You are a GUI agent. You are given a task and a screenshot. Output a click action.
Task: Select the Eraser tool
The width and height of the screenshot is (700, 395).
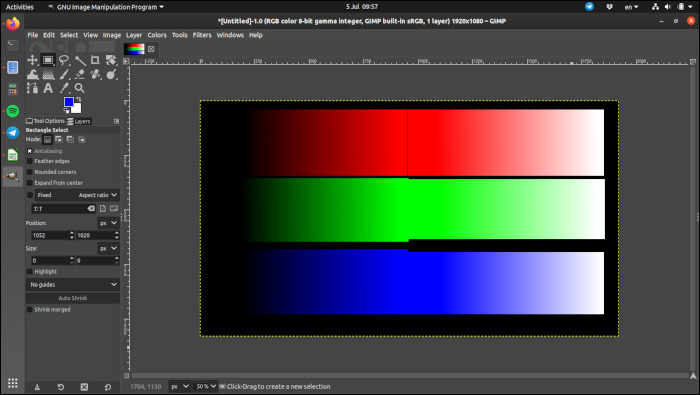(x=80, y=74)
